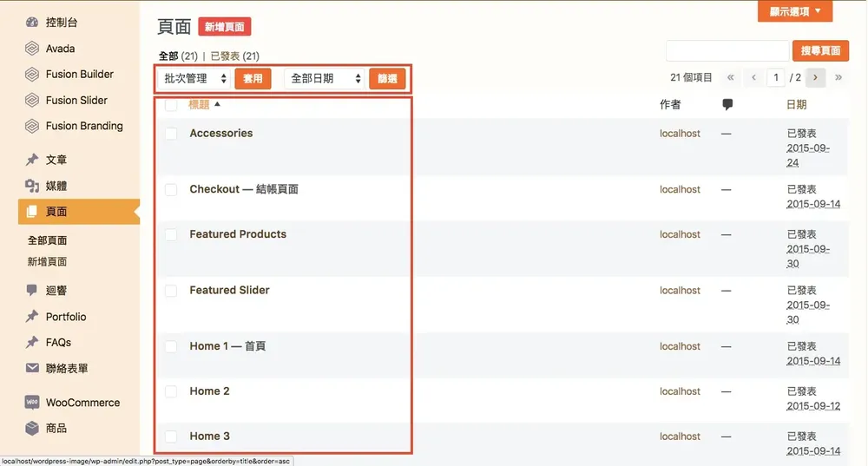Check the Featured Products row checkbox
Image resolution: width=868 pixels, height=466 pixels.
(171, 234)
